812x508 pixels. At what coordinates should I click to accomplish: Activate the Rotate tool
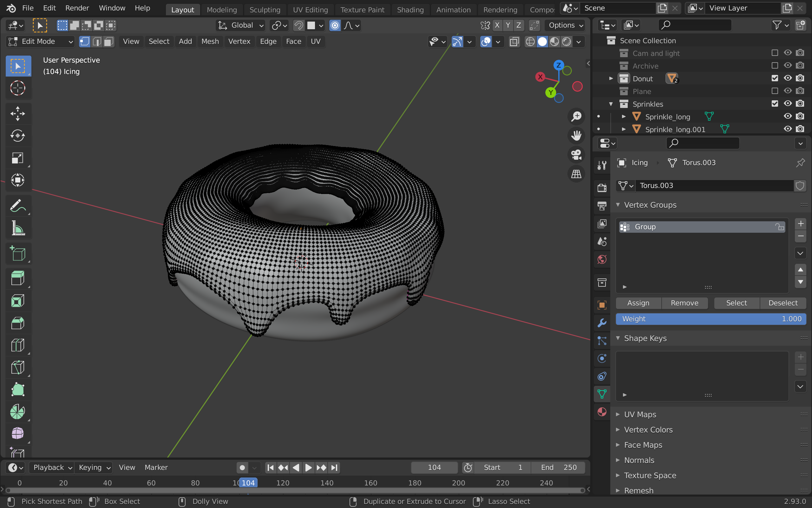click(18, 136)
